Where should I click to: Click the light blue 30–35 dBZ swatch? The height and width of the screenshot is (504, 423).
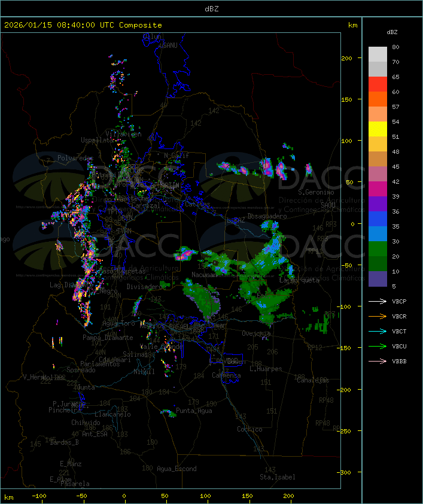pos(378,234)
